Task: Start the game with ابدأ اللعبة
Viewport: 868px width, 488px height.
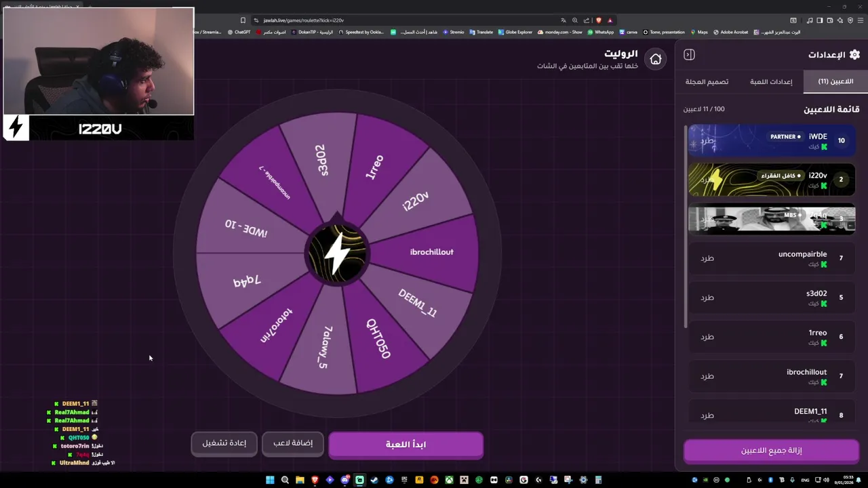Action: click(x=406, y=444)
